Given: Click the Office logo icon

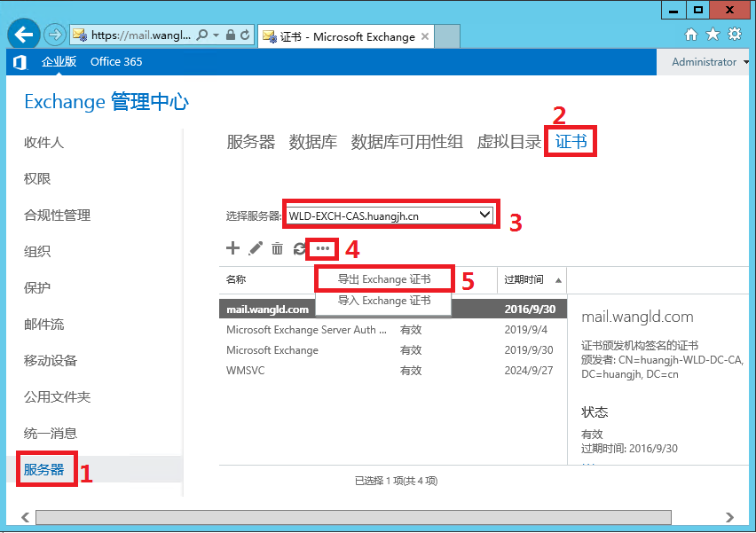Looking at the screenshot, I should 20,62.
